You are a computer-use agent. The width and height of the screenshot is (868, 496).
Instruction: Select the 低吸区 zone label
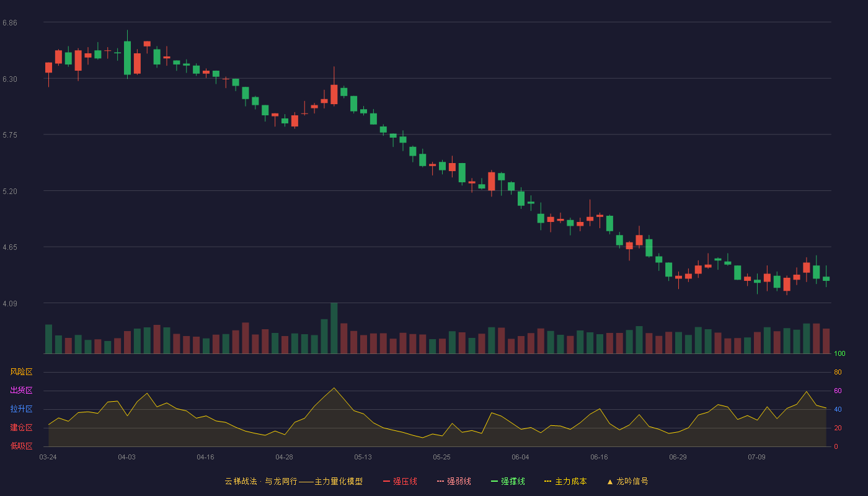pos(21,446)
